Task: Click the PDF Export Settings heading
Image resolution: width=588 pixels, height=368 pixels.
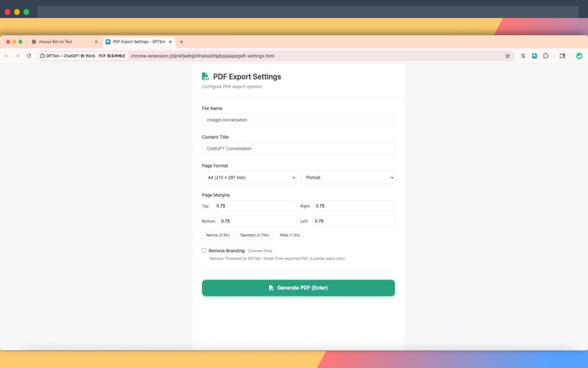Action: click(x=247, y=77)
